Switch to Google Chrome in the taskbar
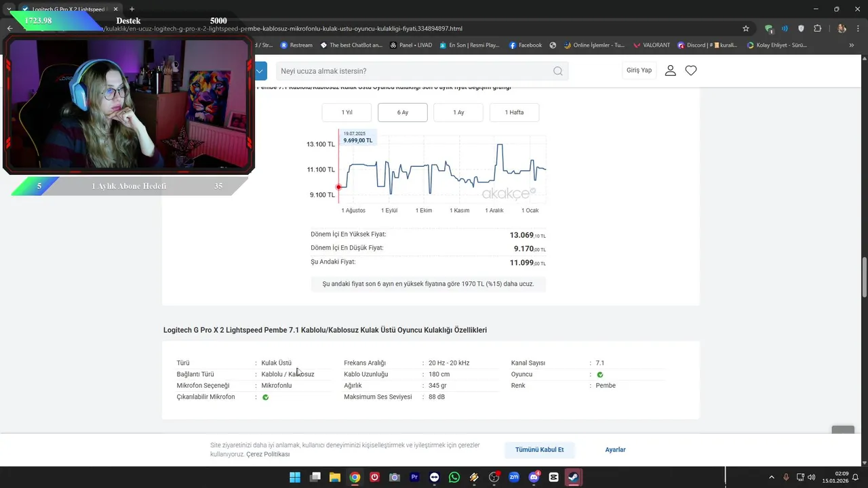 (x=355, y=477)
